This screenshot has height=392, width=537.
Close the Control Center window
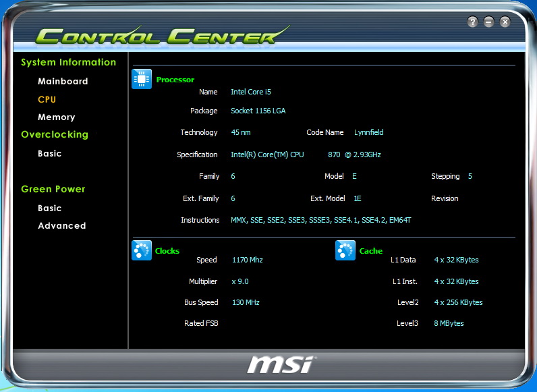point(505,22)
